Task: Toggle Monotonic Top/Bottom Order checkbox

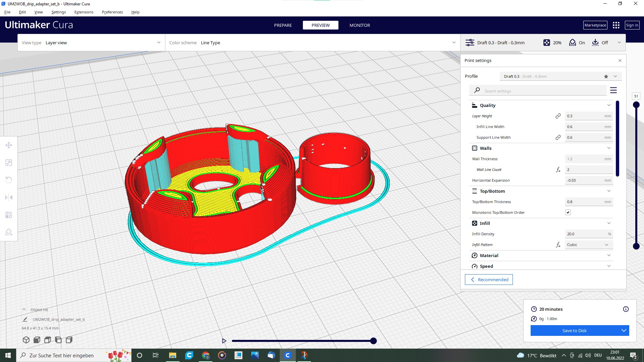Action: [x=568, y=213]
